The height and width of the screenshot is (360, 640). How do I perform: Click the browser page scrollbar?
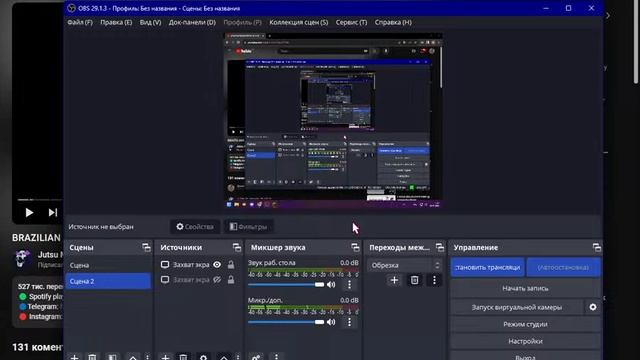coord(636,42)
